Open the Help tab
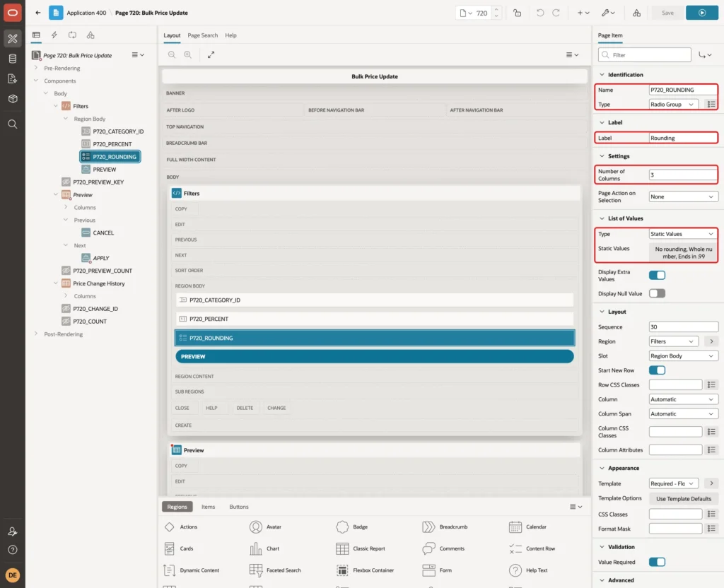The height and width of the screenshot is (588, 724). (231, 35)
